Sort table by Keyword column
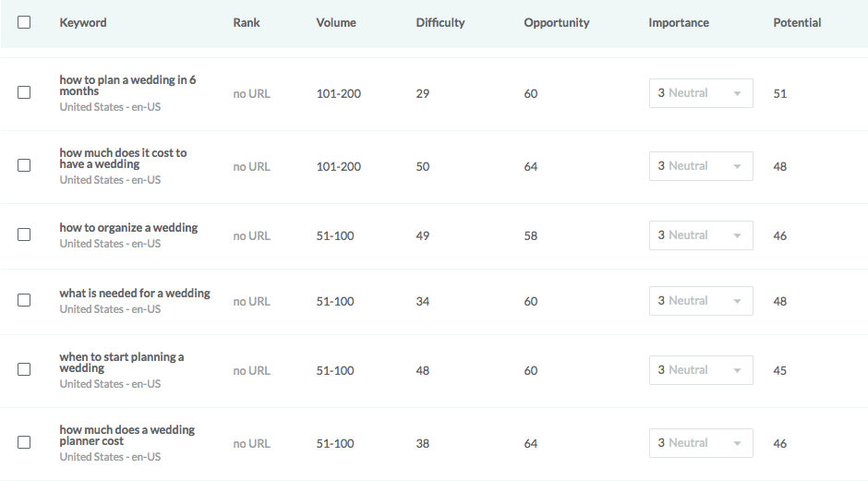868x481 pixels. tap(83, 22)
